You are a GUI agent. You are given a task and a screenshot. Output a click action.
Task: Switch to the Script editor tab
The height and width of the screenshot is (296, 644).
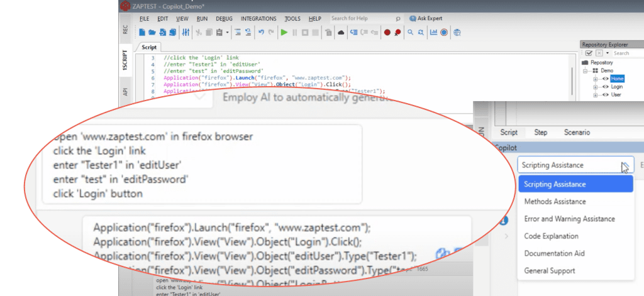(148, 47)
